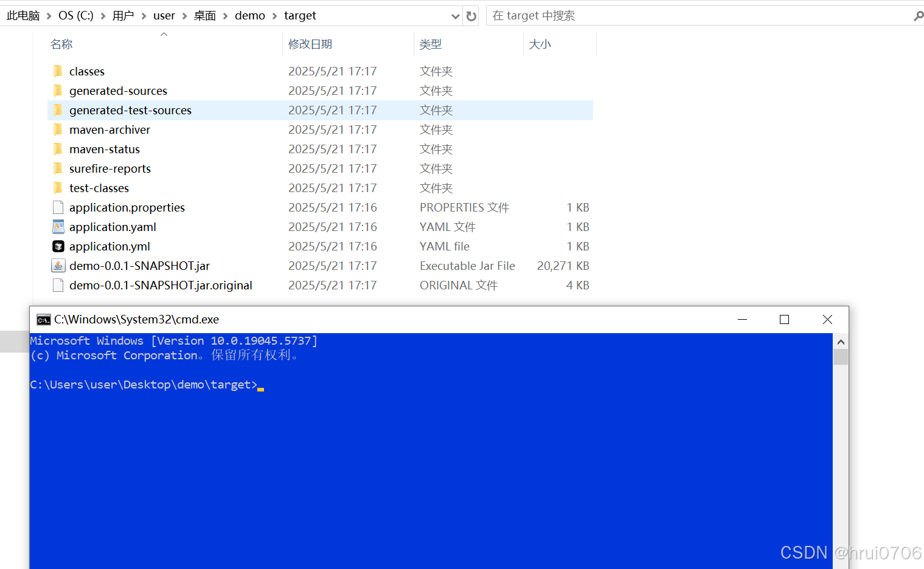Click the PROPERTIES 文件 type cell
The width and height of the screenshot is (924, 569).
tap(464, 207)
